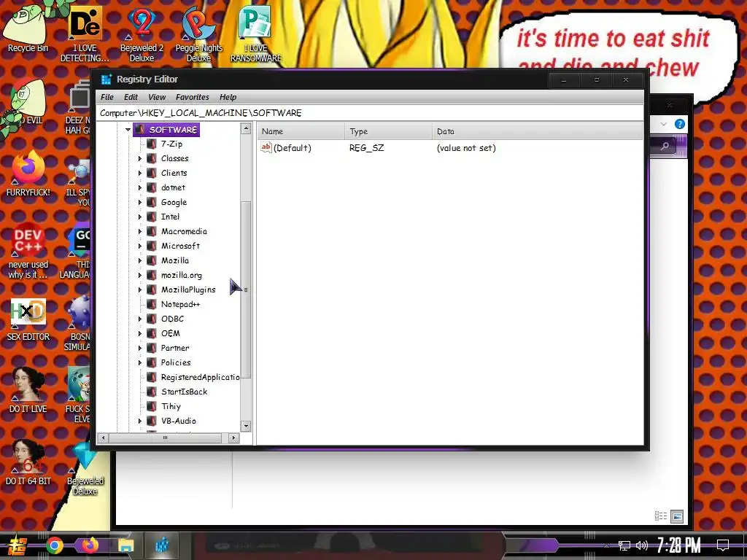Open the Start menu button

pyautogui.click(x=17, y=545)
